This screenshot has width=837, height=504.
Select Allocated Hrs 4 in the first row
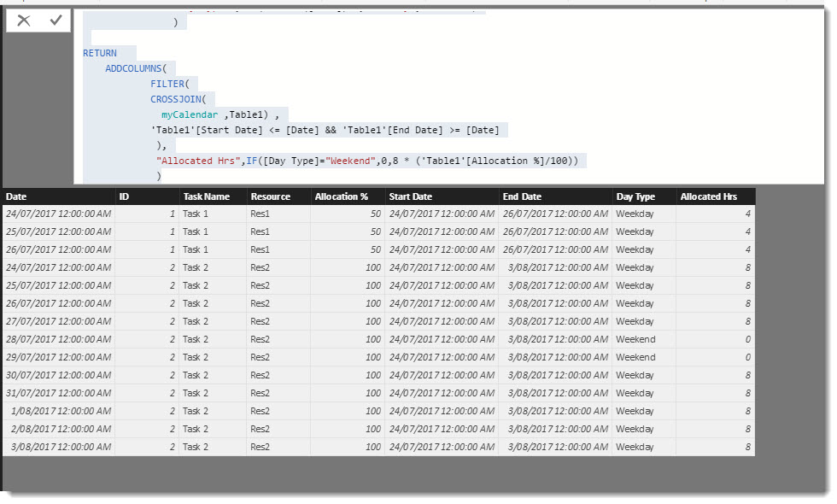point(716,214)
